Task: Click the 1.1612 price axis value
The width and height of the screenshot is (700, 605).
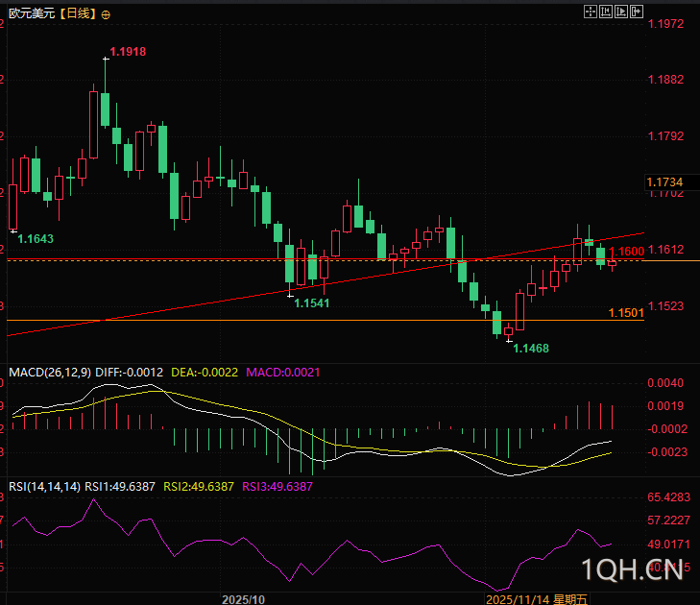Action: (x=665, y=249)
